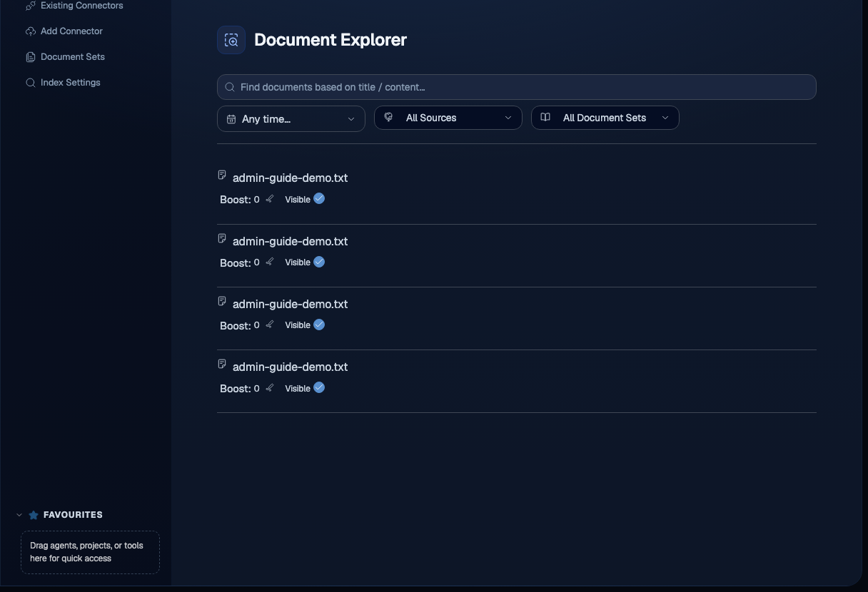
Task: Click the Boost value of the first document
Action: pos(257,200)
